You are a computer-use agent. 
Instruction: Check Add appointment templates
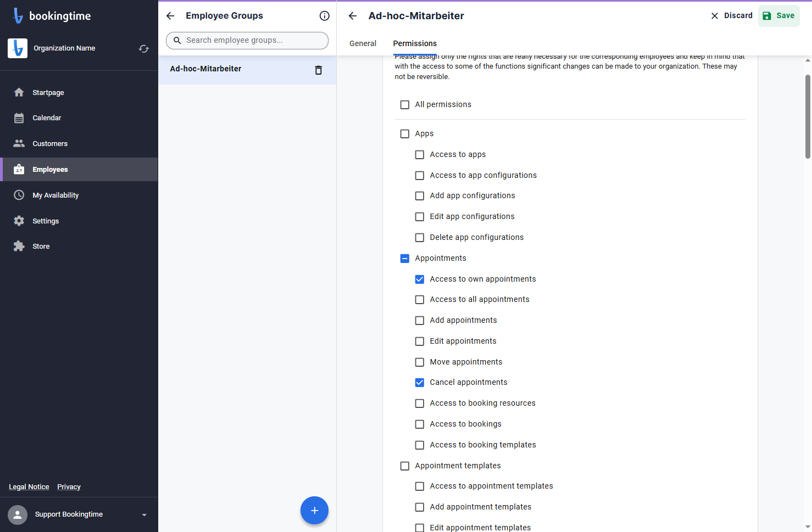pyautogui.click(x=420, y=507)
